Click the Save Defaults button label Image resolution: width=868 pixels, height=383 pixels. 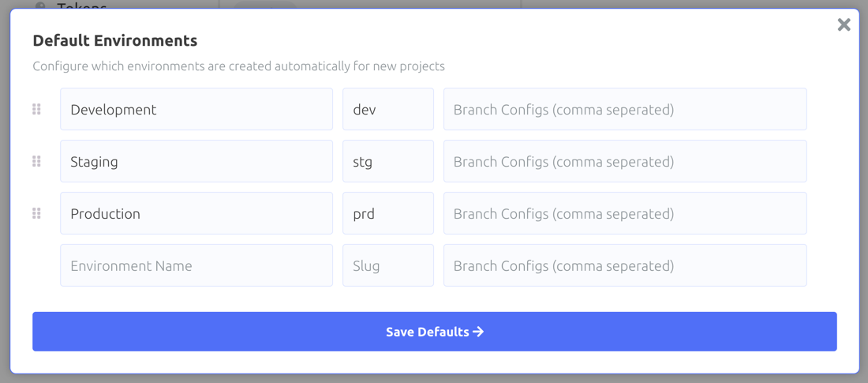coord(427,332)
